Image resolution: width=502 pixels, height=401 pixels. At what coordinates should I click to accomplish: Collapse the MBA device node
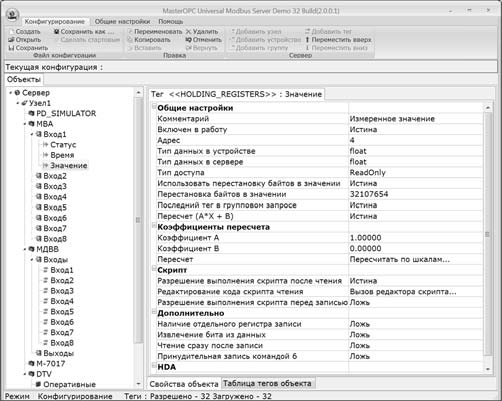[x=25, y=124]
